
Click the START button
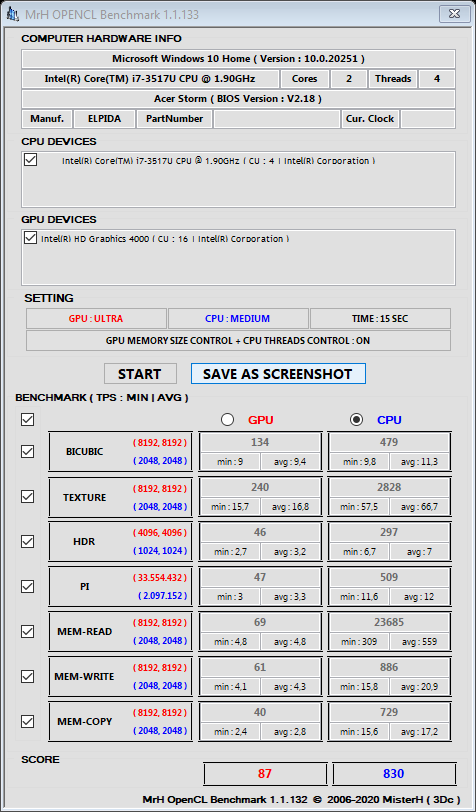point(140,374)
